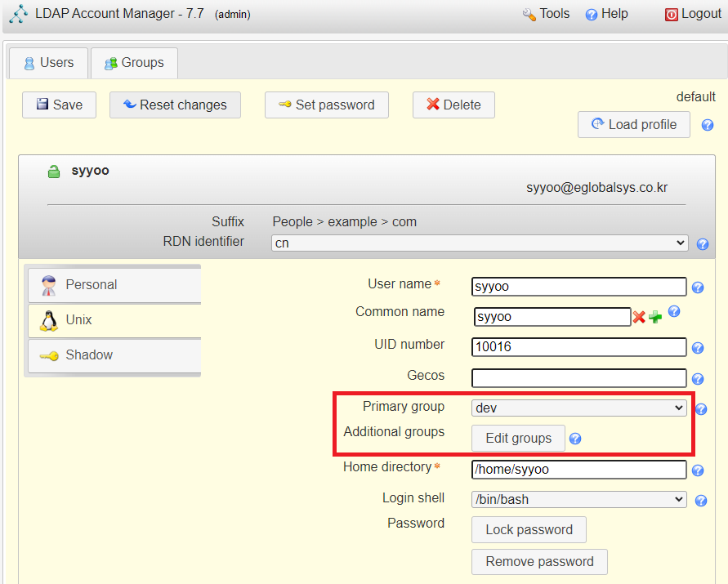This screenshot has height=584, width=728.
Task: Add another Common name with green plus icon
Action: 654,317
